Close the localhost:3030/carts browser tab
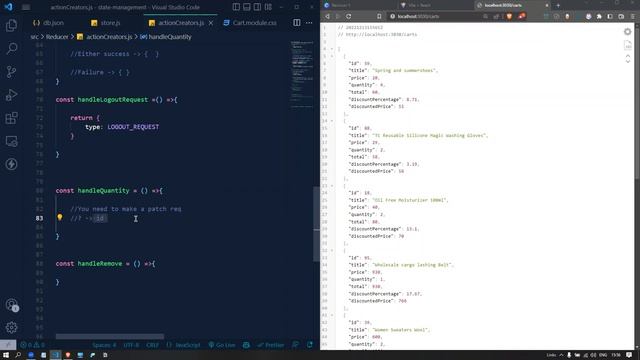Screen dimensions: 640x360 pos(547,5)
